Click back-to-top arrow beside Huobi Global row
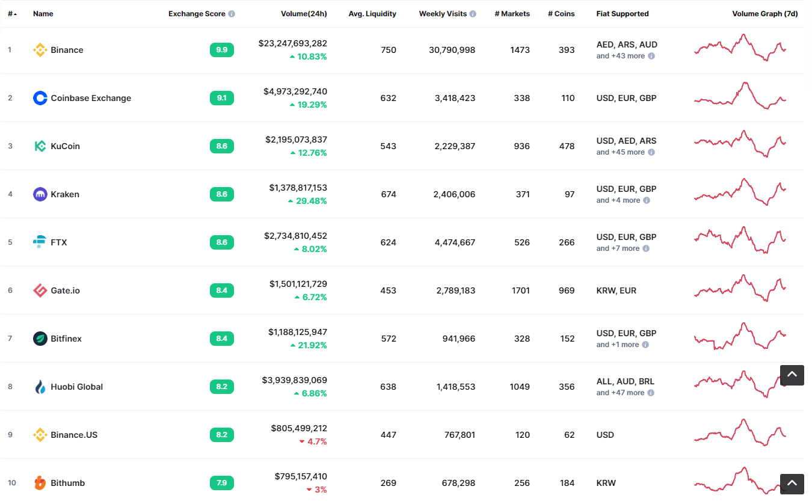The height and width of the screenshot is (504, 812). point(792,375)
